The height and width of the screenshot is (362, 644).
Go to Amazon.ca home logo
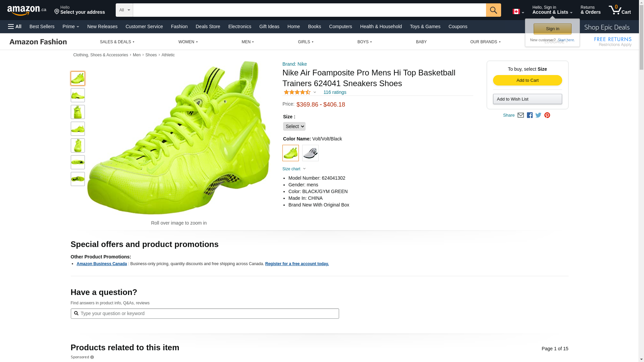point(27,10)
